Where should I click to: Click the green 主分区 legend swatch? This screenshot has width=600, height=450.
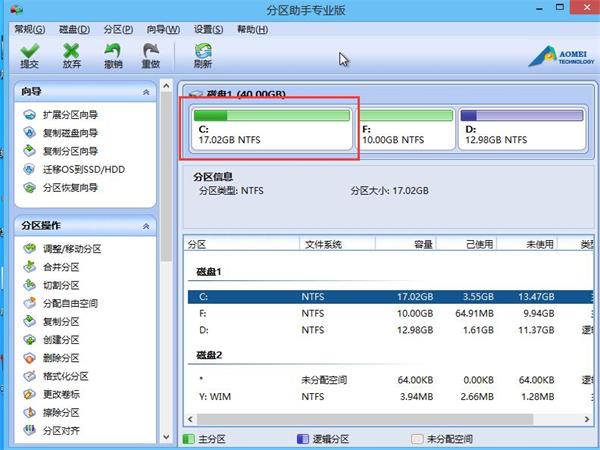coord(189,439)
